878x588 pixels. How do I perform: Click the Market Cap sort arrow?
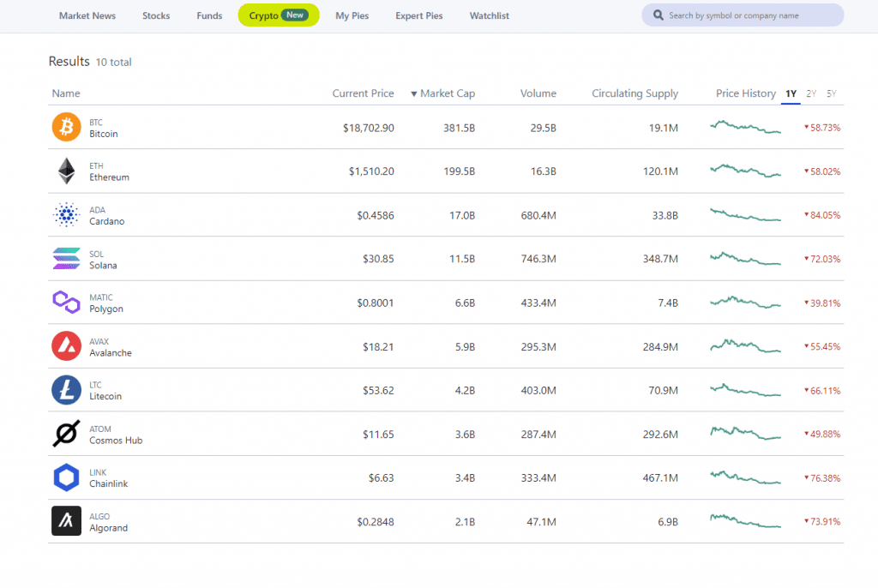[414, 94]
